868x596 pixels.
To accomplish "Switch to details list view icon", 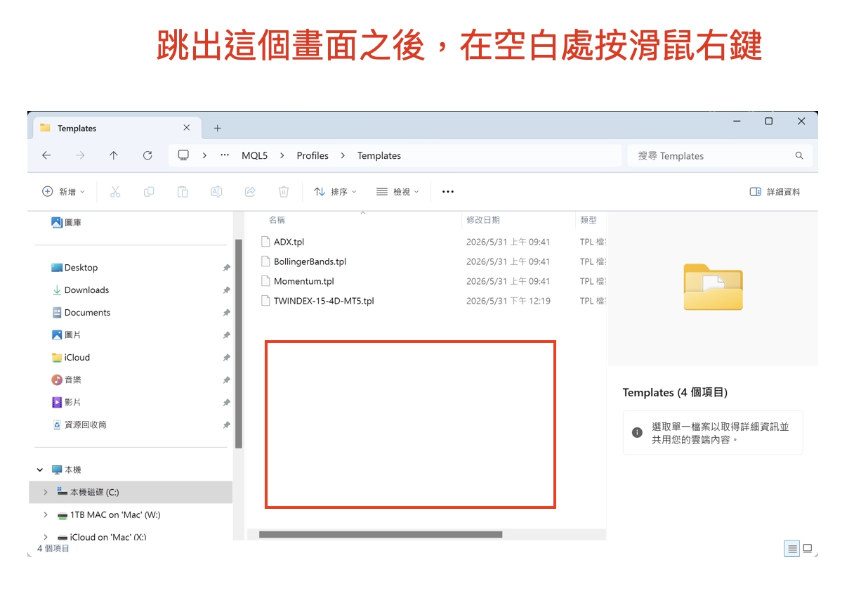I will tap(792, 548).
